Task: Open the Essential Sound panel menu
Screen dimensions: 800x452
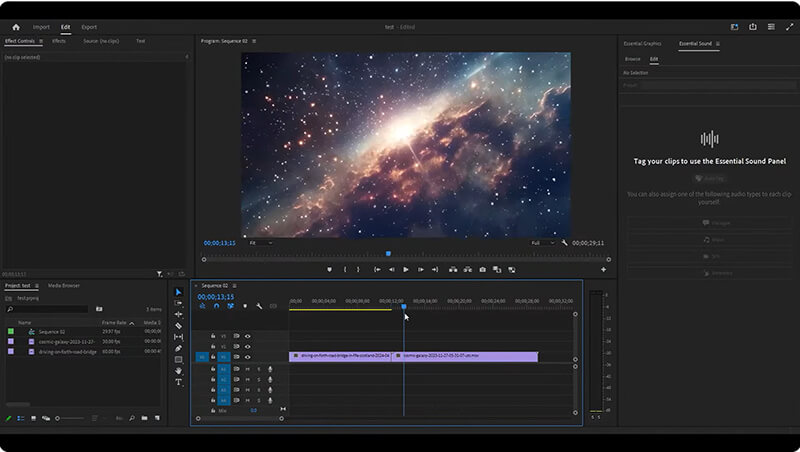Action: [718, 44]
